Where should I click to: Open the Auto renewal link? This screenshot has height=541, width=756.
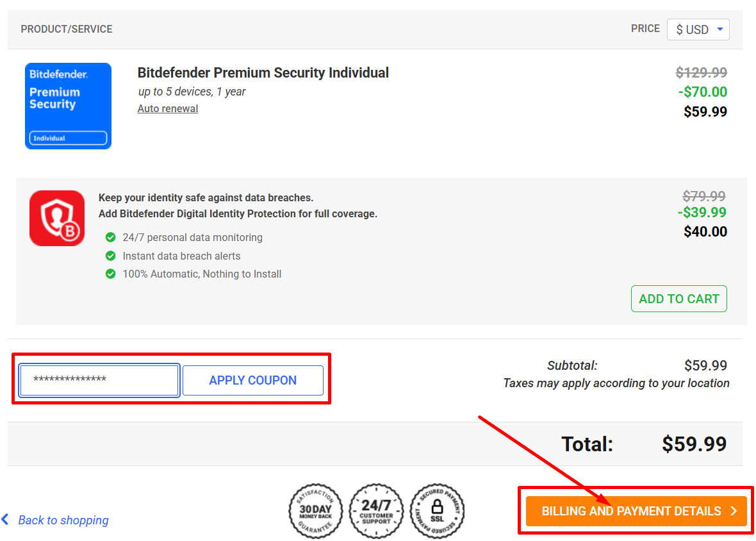point(167,108)
